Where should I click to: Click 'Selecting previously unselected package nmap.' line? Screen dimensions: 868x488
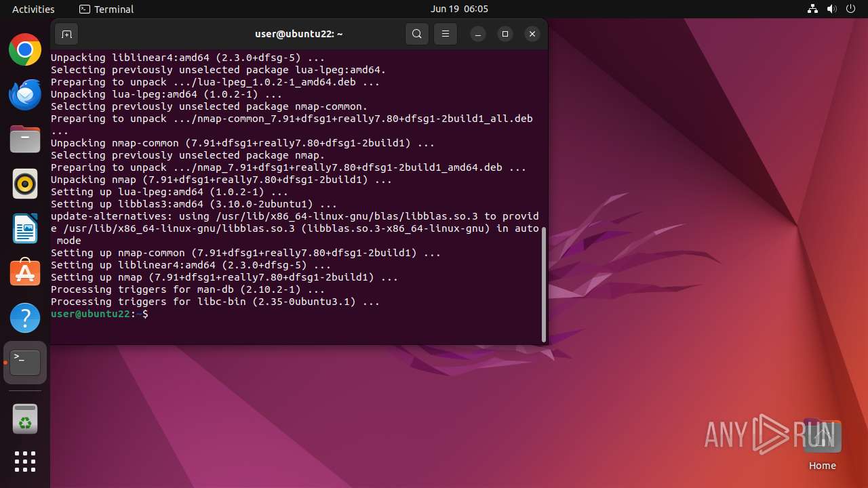coord(188,155)
